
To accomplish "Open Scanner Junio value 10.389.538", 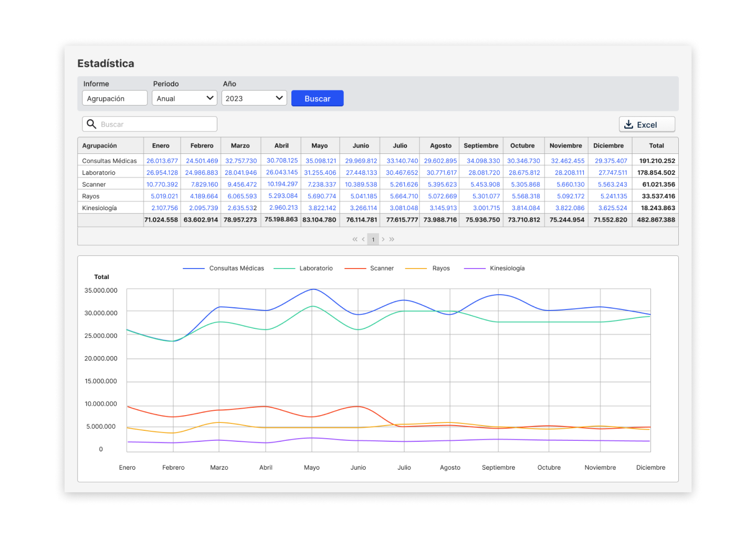I will pyautogui.click(x=361, y=184).
